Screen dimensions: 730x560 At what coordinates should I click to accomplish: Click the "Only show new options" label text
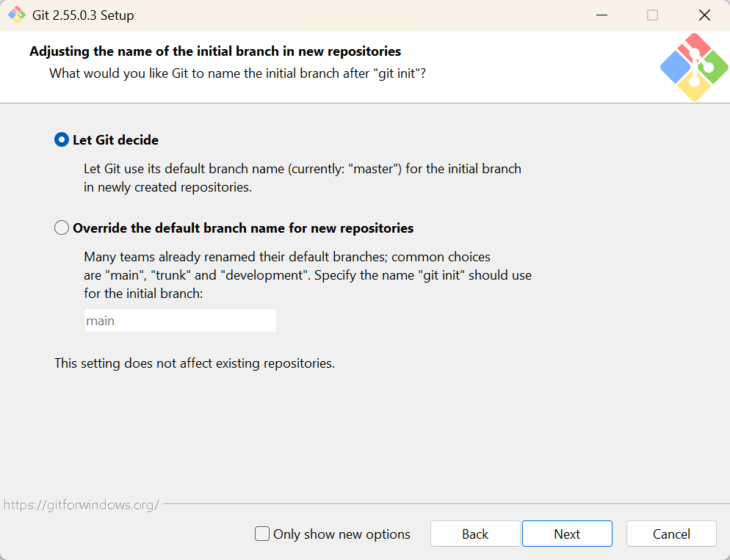click(341, 534)
